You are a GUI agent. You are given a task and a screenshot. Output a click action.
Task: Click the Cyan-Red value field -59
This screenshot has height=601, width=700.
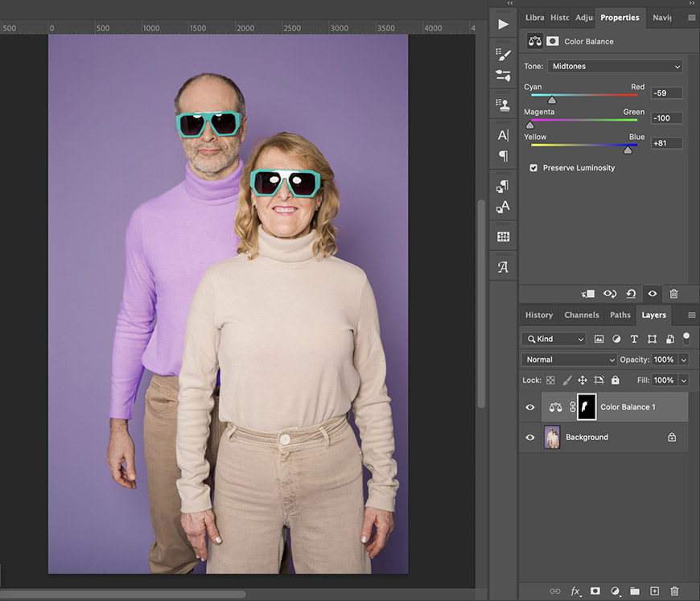[x=666, y=93]
